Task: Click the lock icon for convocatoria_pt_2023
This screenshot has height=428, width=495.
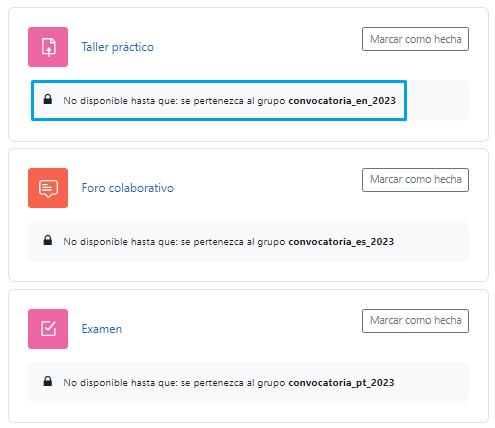Action: [x=48, y=381]
